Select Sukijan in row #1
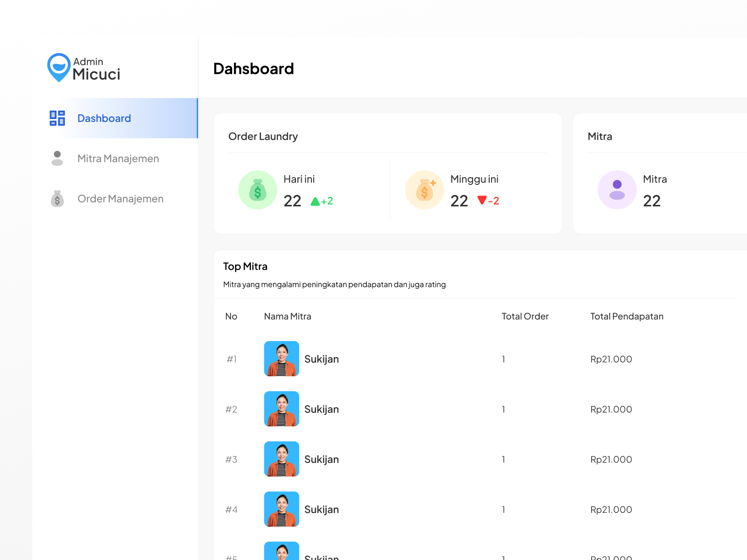Viewport: 747px width, 560px height. (x=322, y=359)
